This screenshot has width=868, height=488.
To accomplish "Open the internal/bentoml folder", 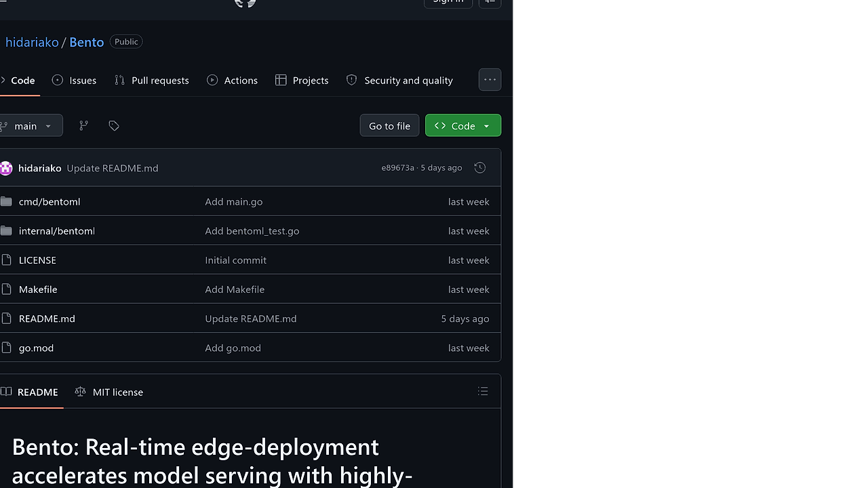I will click(x=57, y=230).
